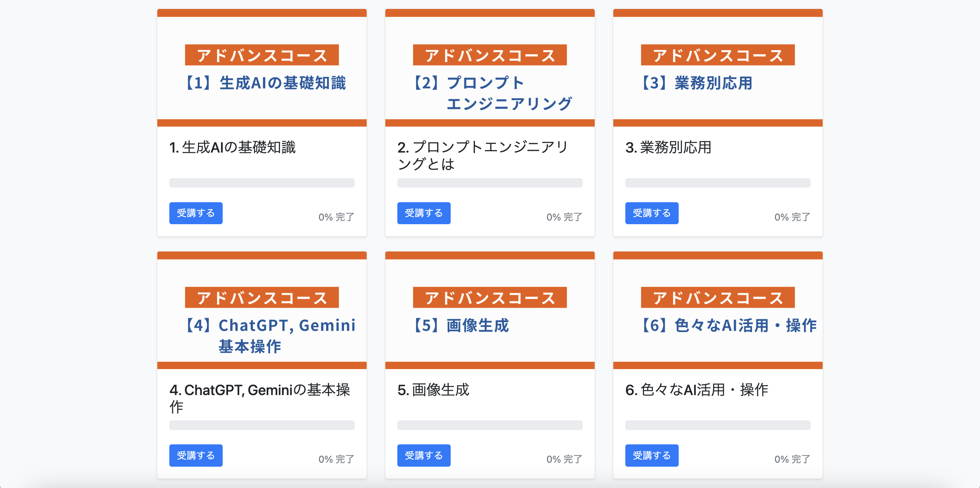This screenshot has width=980, height=488.
Task: Click 受講する for プロンプトエンジニアリング course
Action: pyautogui.click(x=423, y=213)
